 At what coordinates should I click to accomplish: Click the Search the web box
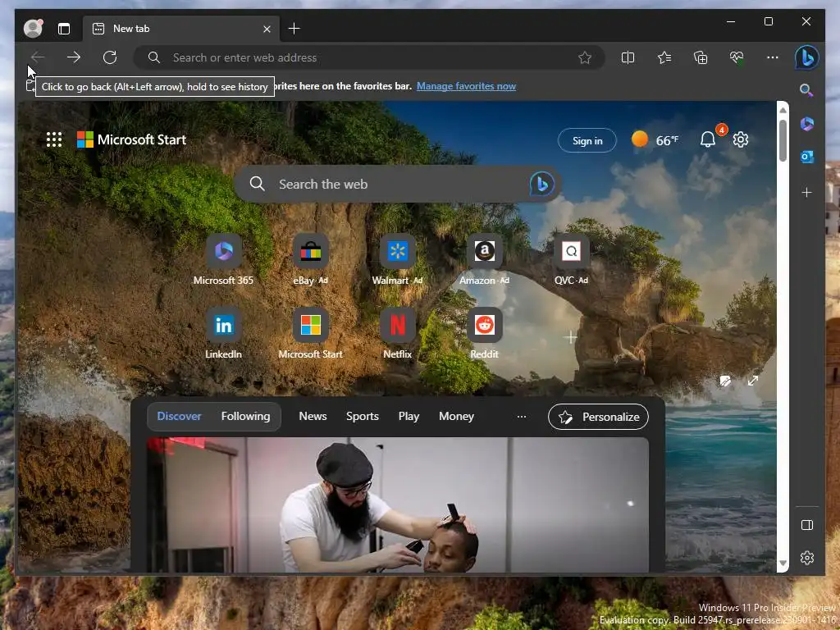point(398,185)
